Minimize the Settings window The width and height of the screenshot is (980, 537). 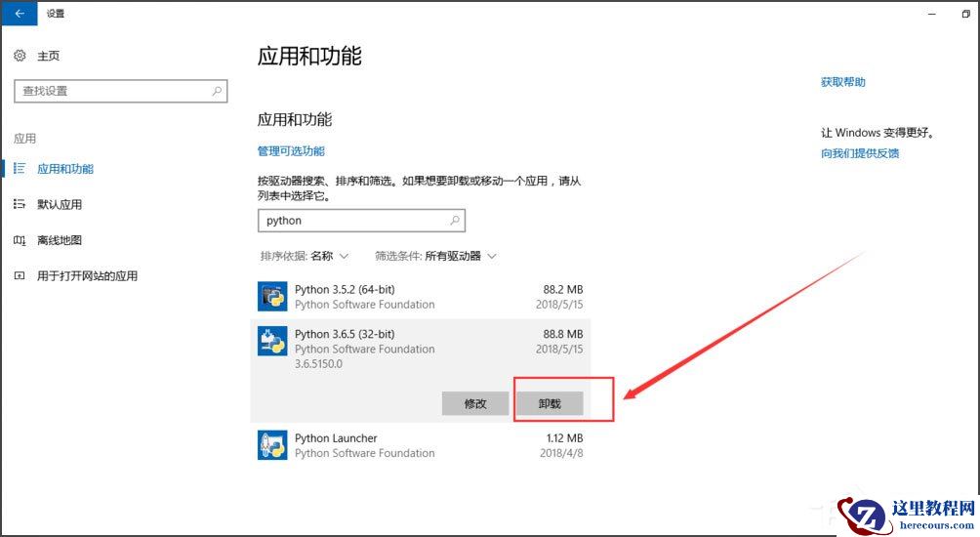pos(932,13)
